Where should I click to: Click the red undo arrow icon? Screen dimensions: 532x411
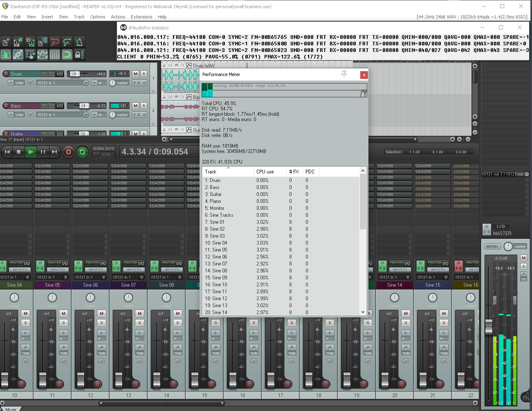[55, 42]
